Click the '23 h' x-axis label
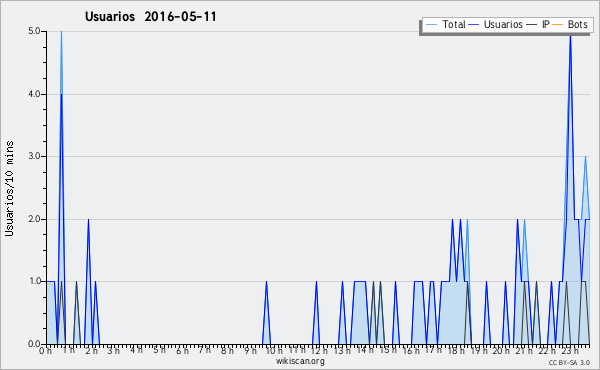Screen dimensions: 600x370 [570, 351]
